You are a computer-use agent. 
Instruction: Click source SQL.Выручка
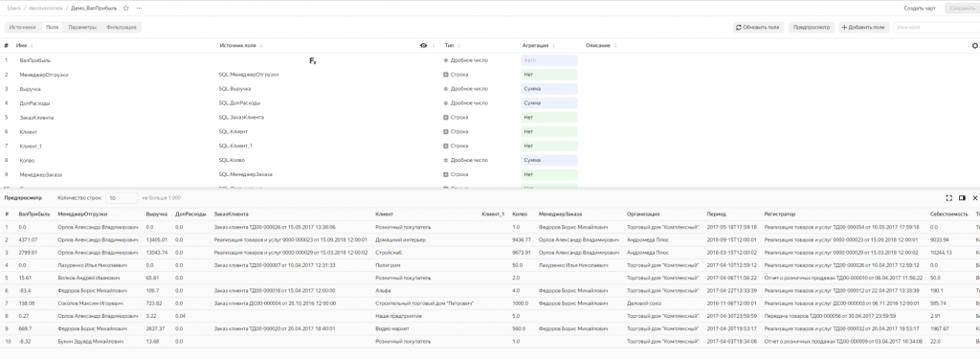click(235, 89)
